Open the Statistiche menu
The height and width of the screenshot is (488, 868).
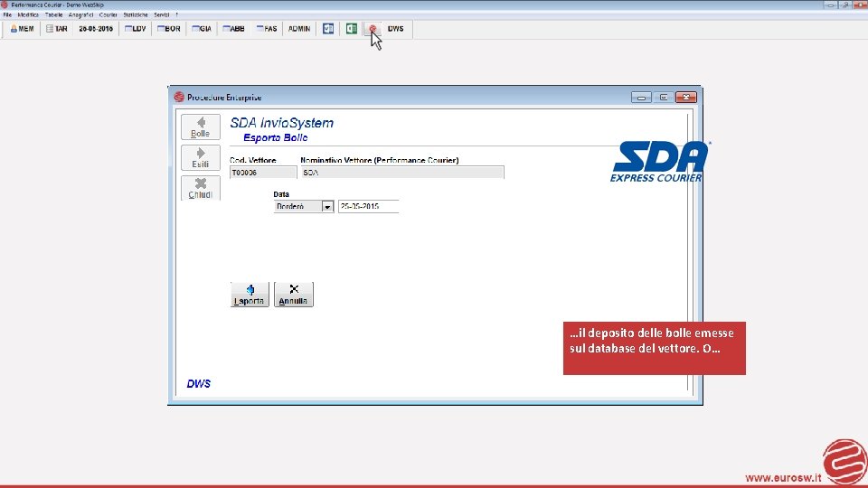[136, 15]
